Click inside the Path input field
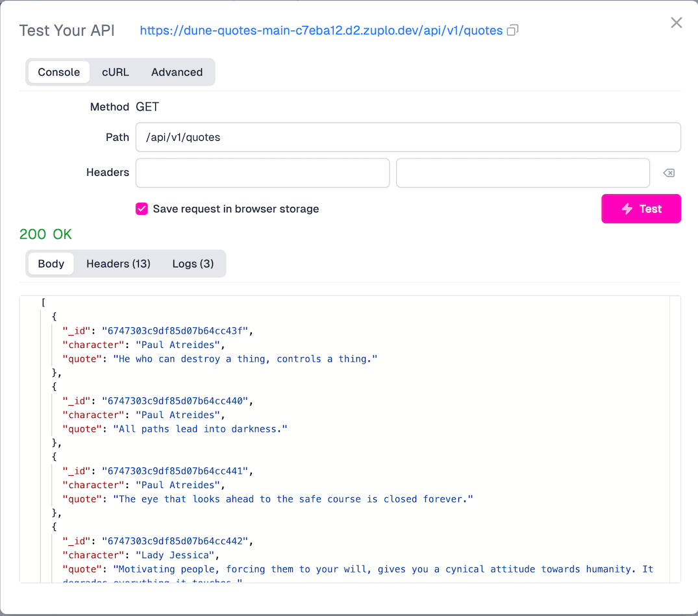The height and width of the screenshot is (616, 698). coord(408,137)
